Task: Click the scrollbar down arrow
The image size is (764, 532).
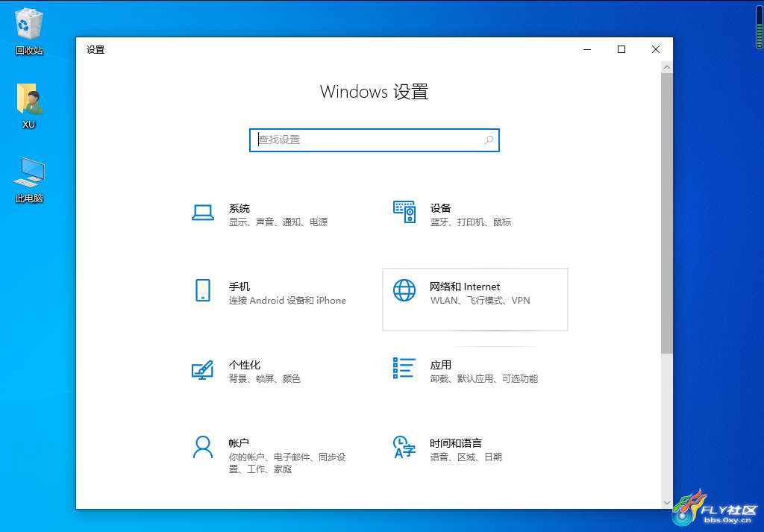Action: coord(666,502)
